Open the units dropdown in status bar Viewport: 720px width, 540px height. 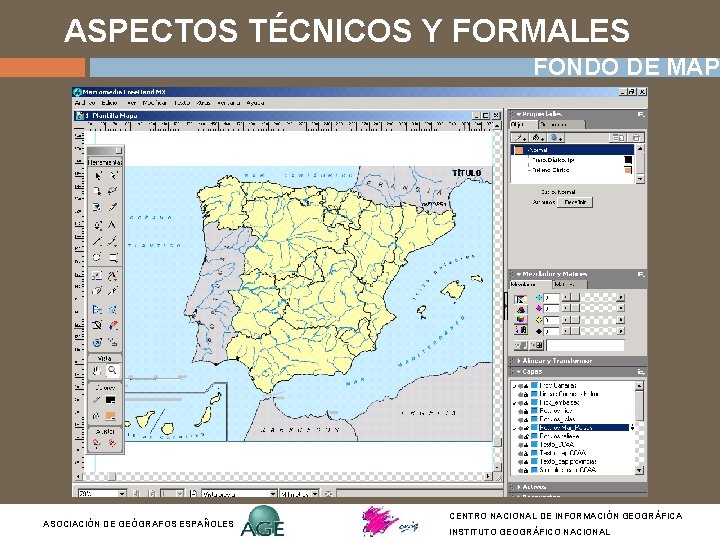[x=315, y=494]
